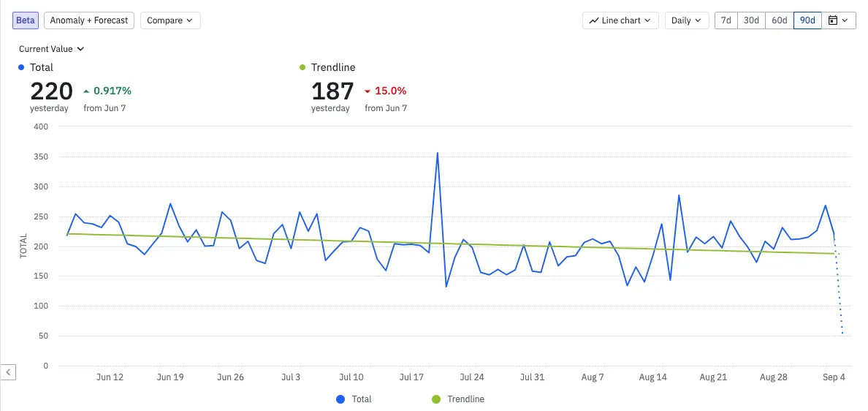The width and height of the screenshot is (868, 411).
Task: Click the 15.0% decrease indicator
Action: point(385,91)
